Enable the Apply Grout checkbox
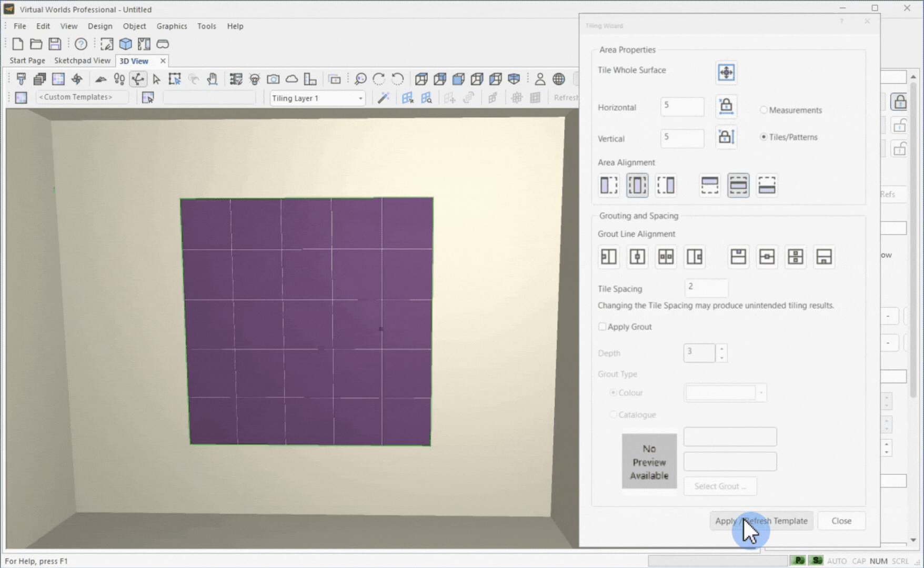924x568 pixels. point(602,327)
